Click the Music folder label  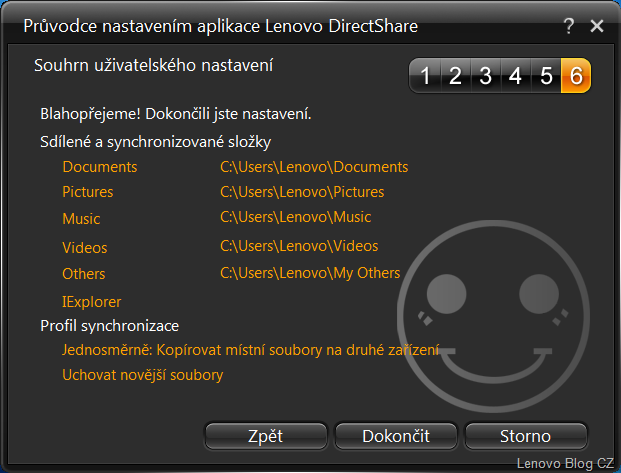(81, 218)
